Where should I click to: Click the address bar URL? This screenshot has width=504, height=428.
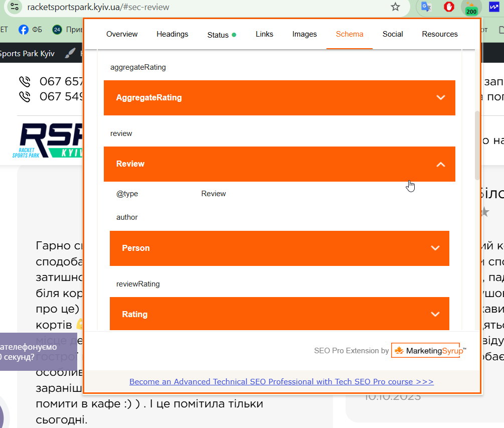pyautogui.click(x=98, y=7)
